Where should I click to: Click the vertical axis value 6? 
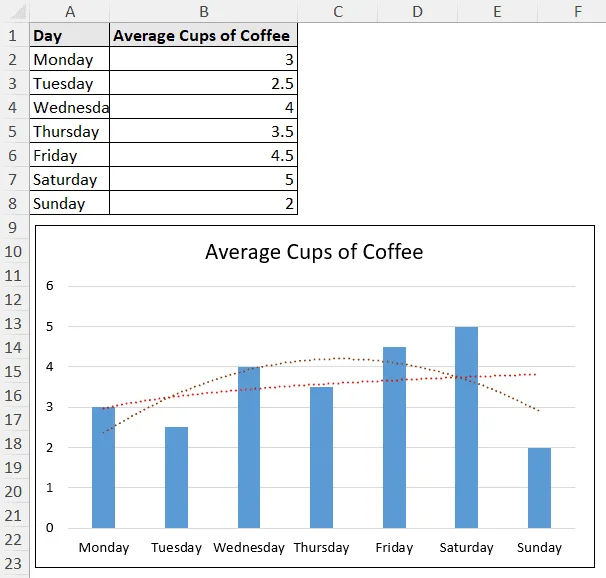(x=49, y=286)
